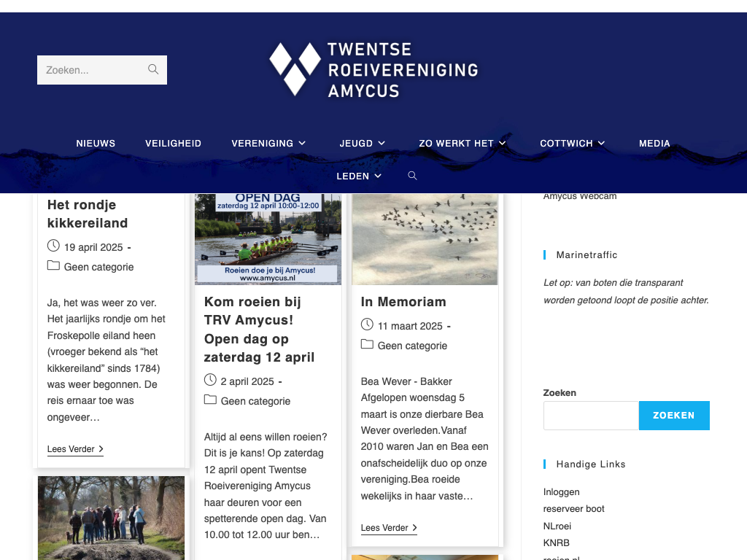Click the Twentse Roeivereniging Amycus logo

(x=373, y=70)
